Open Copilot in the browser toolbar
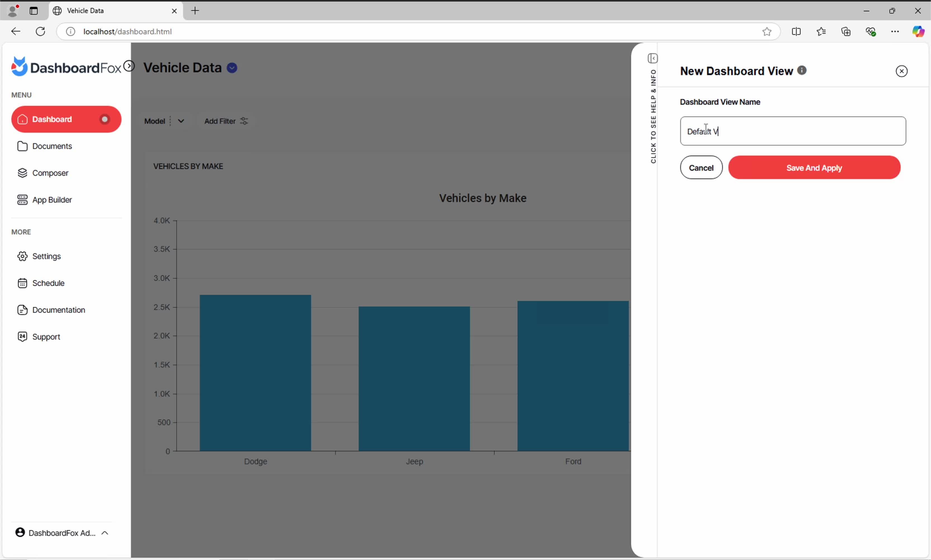This screenshot has height=560, width=931. click(x=918, y=32)
